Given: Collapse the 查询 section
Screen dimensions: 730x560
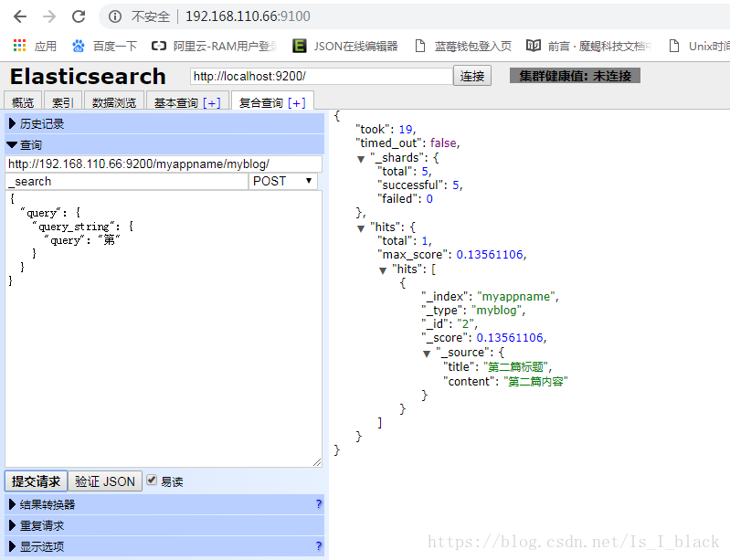Looking at the screenshot, I should (164, 144).
